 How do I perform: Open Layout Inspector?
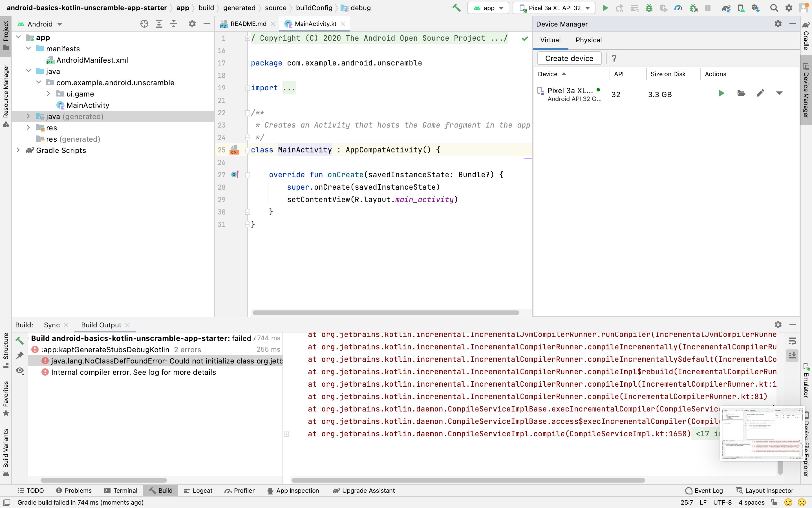764,491
